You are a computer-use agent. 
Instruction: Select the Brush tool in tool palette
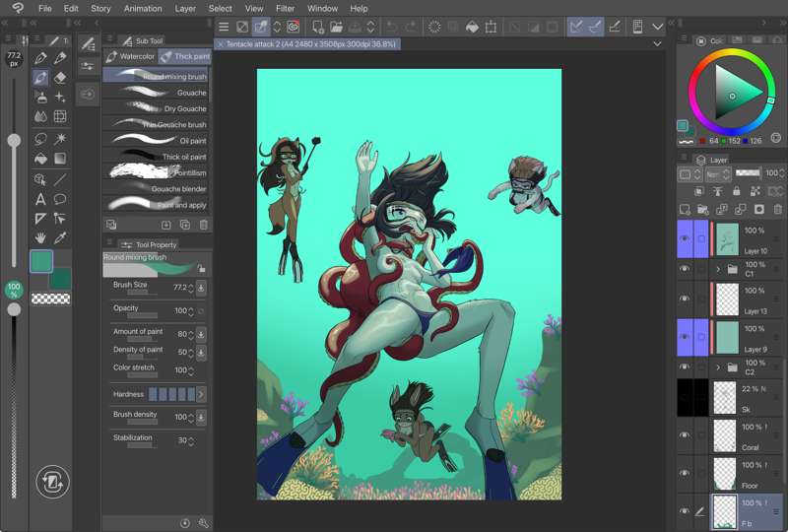click(x=40, y=78)
